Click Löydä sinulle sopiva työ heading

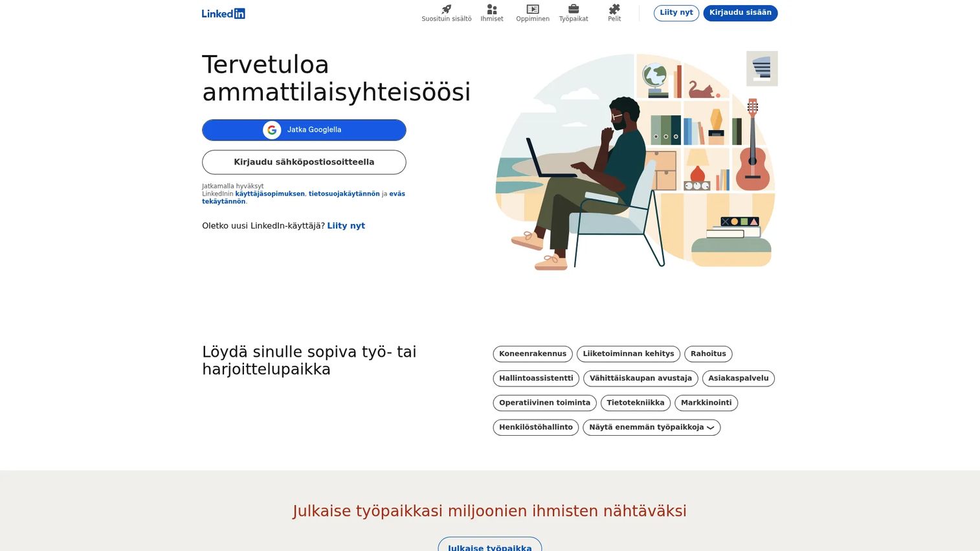pyautogui.click(x=309, y=361)
